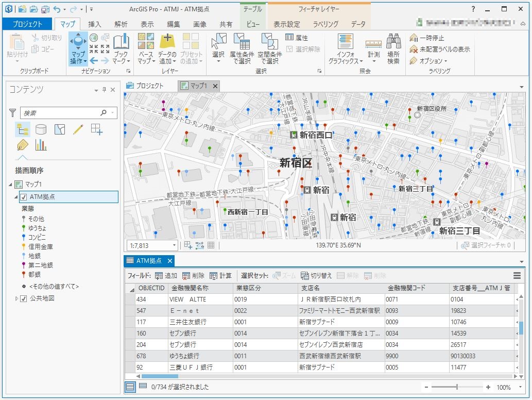The image size is (532, 400).
Task: Expand the 公共地図 layer node
Action: [16, 298]
